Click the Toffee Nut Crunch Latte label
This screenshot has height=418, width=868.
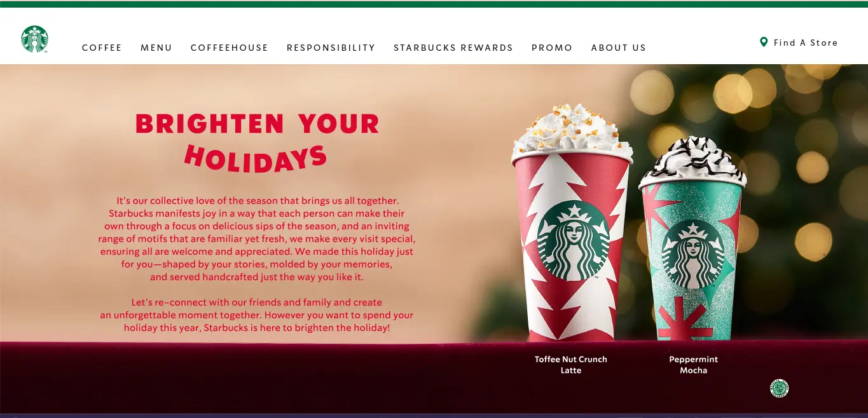point(571,365)
